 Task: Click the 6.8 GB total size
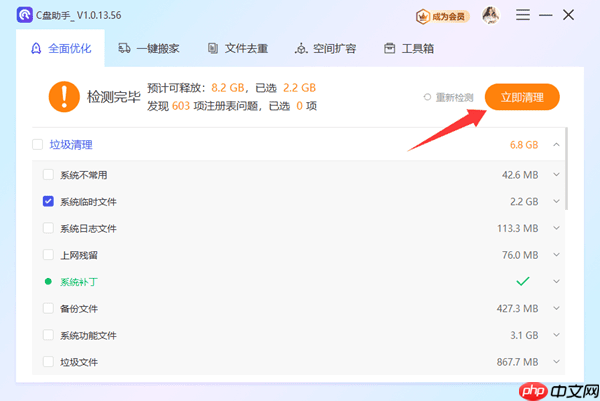point(524,145)
